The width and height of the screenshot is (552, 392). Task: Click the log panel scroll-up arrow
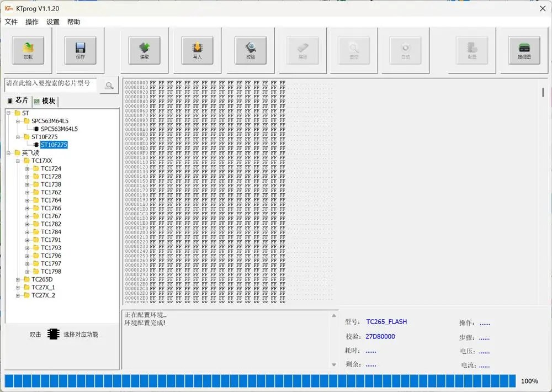[x=334, y=316]
